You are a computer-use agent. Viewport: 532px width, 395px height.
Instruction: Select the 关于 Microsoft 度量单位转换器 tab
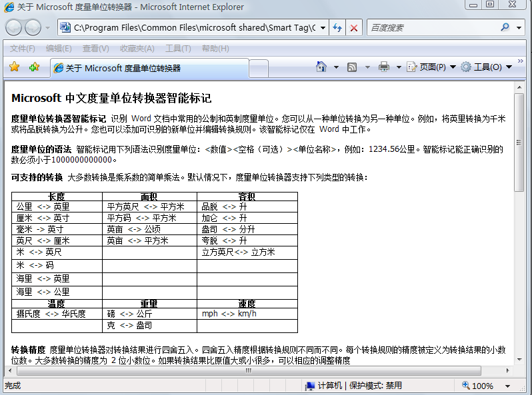[x=149, y=68]
